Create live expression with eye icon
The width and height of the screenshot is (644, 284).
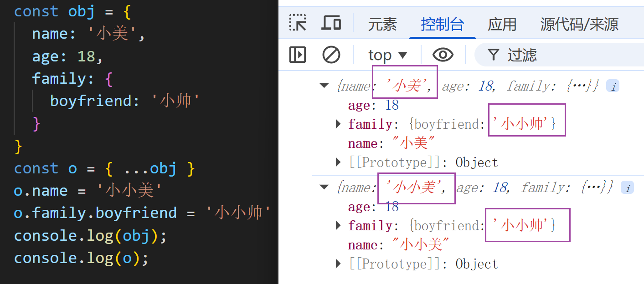(443, 55)
